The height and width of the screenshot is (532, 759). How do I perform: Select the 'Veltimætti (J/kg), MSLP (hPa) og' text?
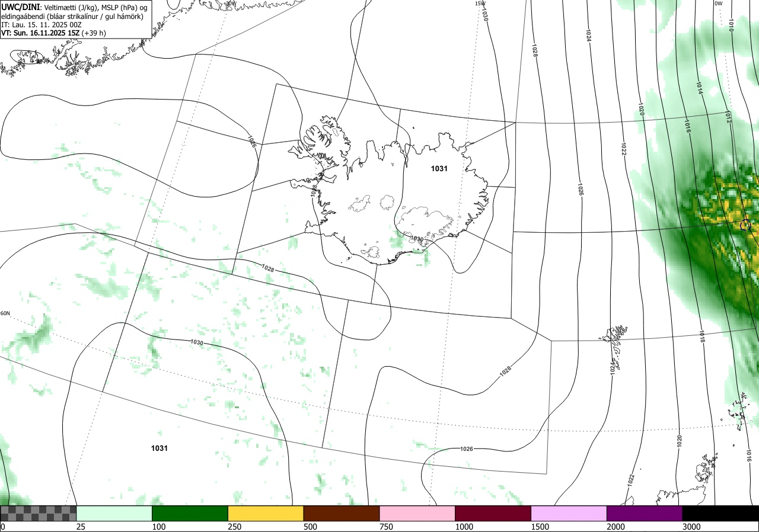[x=95, y=7]
